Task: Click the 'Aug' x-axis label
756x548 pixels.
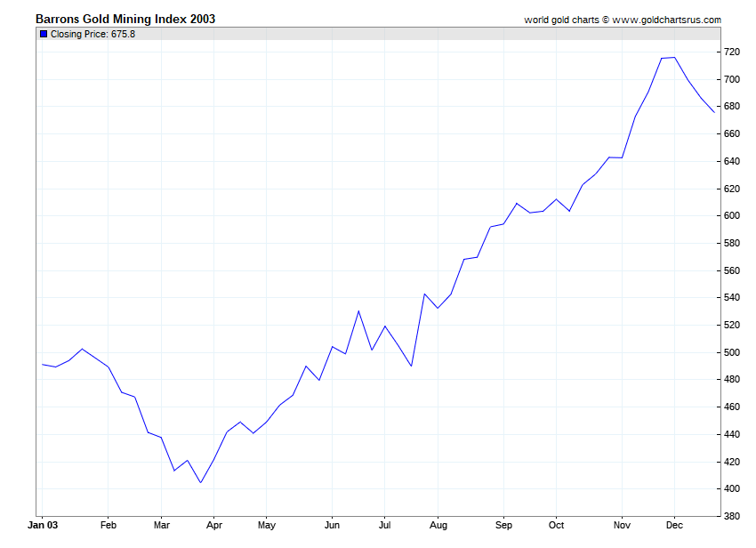Action: [438, 526]
